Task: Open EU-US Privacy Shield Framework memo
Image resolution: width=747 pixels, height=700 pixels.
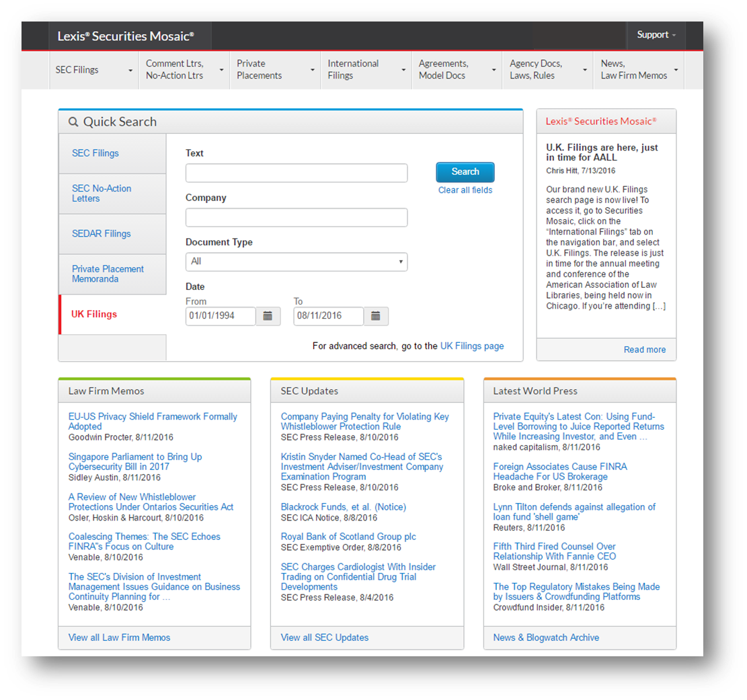Action: click(153, 422)
